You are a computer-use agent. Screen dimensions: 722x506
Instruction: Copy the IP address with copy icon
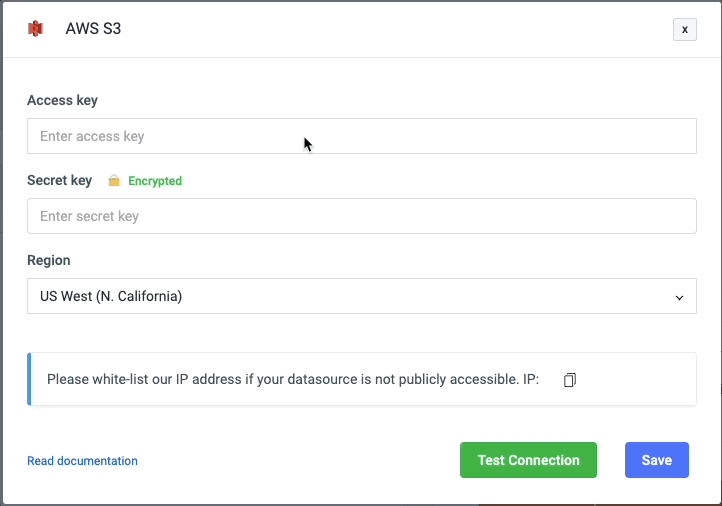570,380
